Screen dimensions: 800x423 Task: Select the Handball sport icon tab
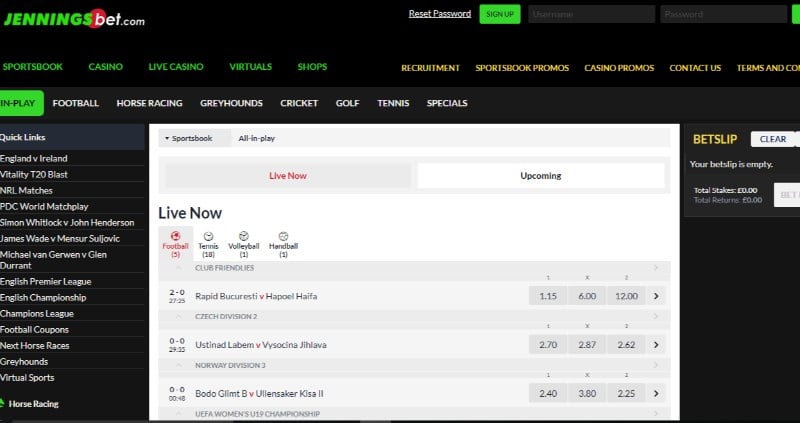pos(283,244)
